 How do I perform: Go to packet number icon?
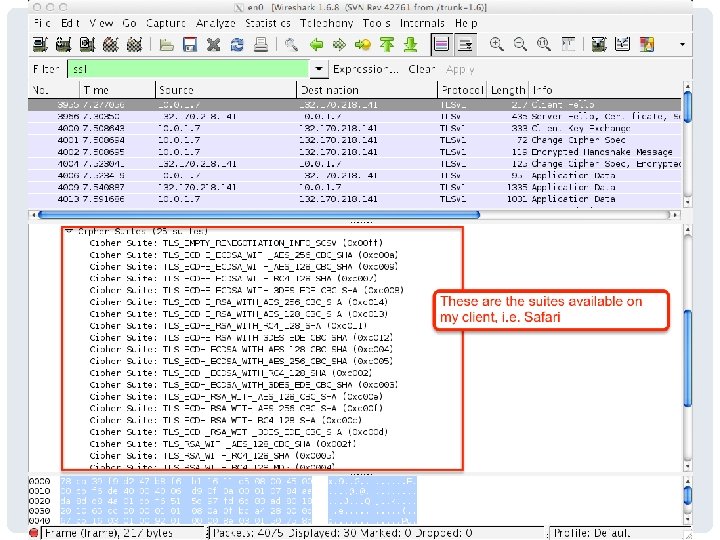coord(363,45)
